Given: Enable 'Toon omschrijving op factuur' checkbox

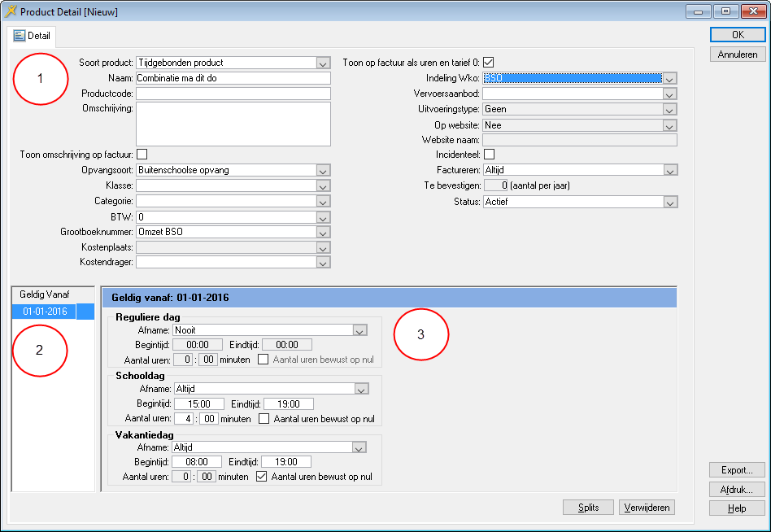Looking at the screenshot, I should pyautogui.click(x=142, y=155).
